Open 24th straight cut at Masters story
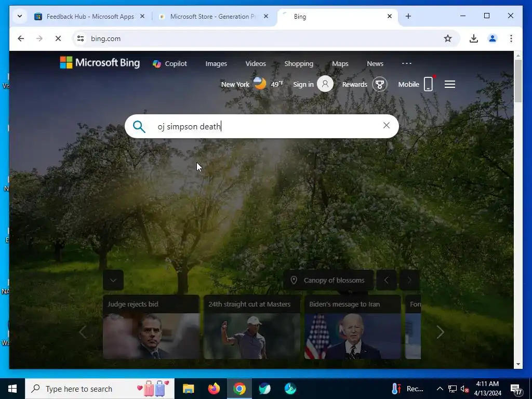The height and width of the screenshot is (399, 532). (252, 327)
